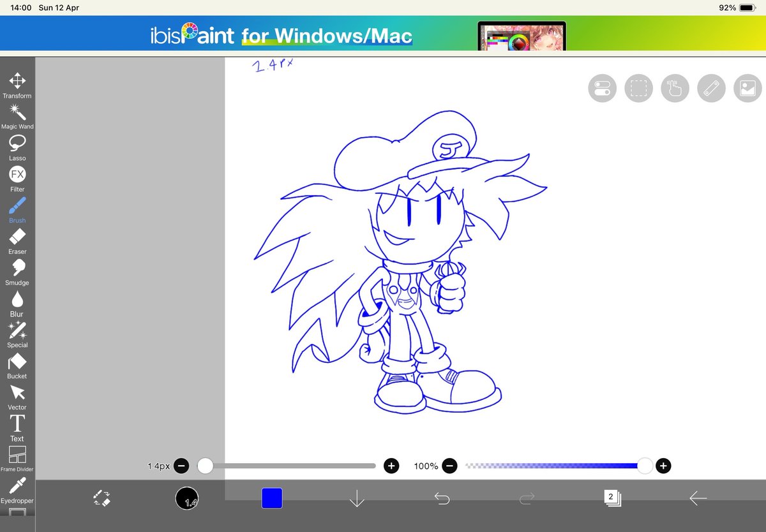This screenshot has height=532, width=766.
Task: Switch between brush and eraser
Action: click(x=102, y=498)
